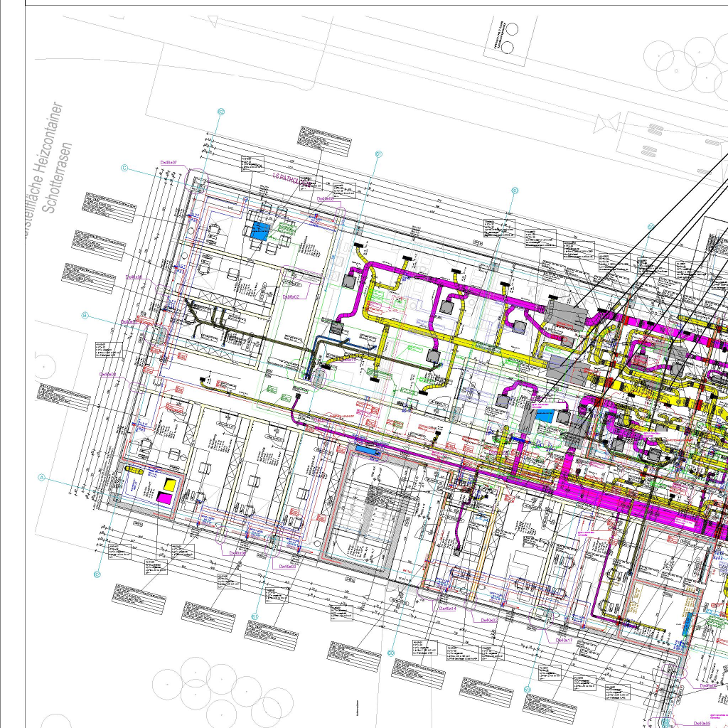
Task: Select the magenta square in corner room
Action: 163,498
